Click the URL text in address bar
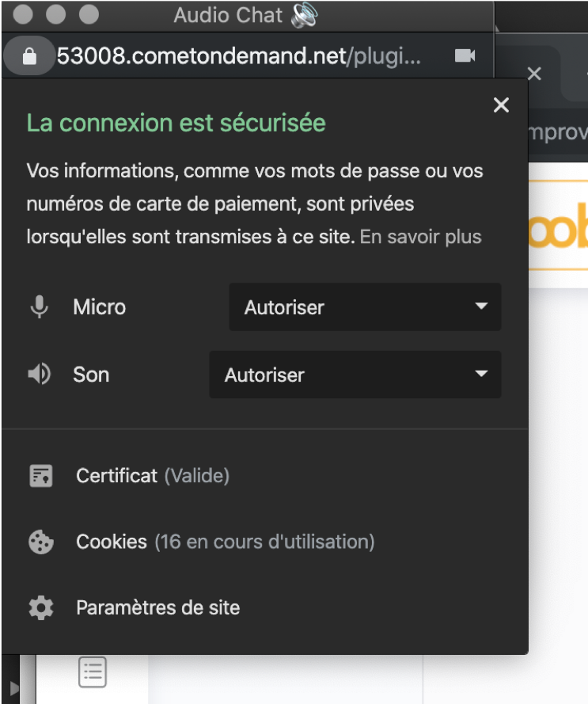 point(239,56)
